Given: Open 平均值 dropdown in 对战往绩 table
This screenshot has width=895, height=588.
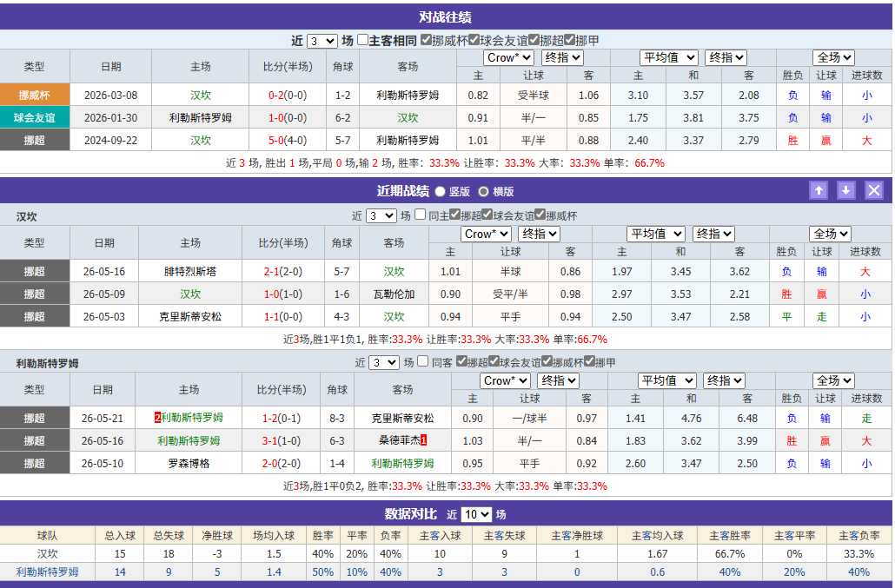Looking at the screenshot, I should [669, 57].
